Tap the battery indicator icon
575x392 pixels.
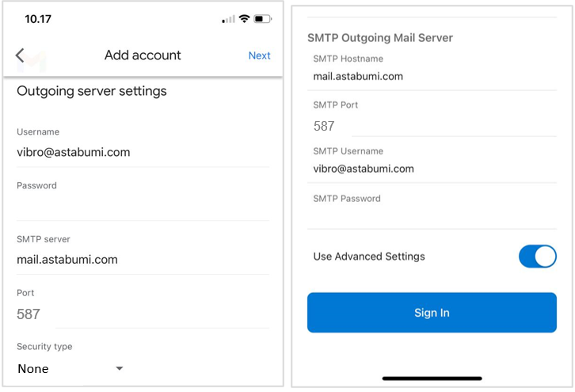point(263,19)
